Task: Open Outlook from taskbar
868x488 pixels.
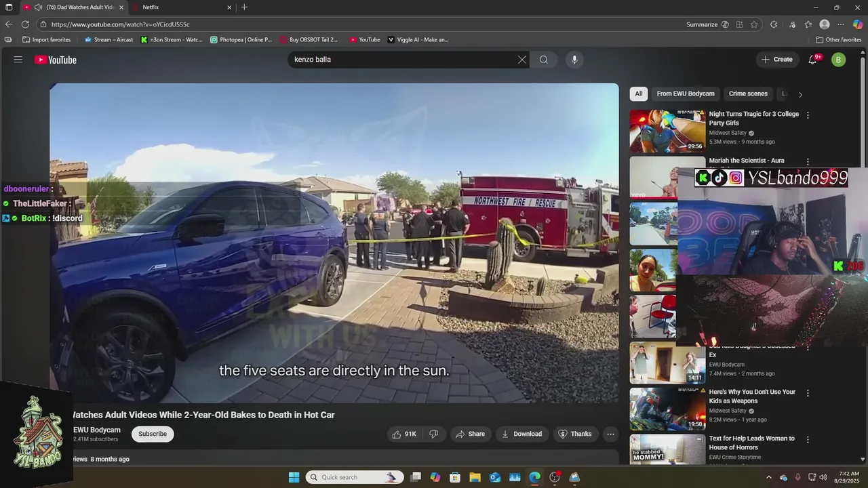Action: tap(495, 477)
